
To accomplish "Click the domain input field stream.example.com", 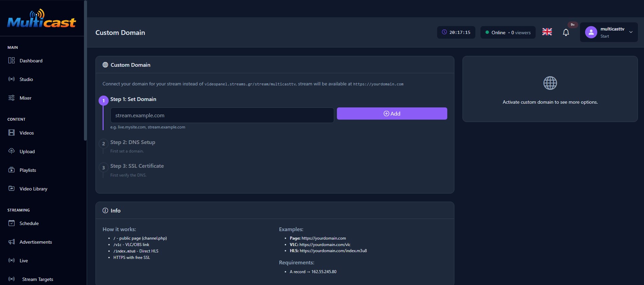I will click(x=222, y=115).
